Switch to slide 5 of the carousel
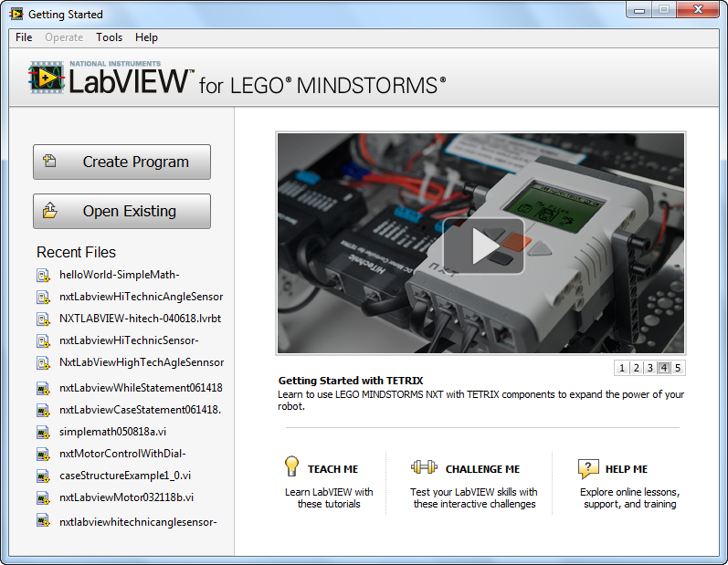The height and width of the screenshot is (565, 728). pyautogui.click(x=678, y=368)
